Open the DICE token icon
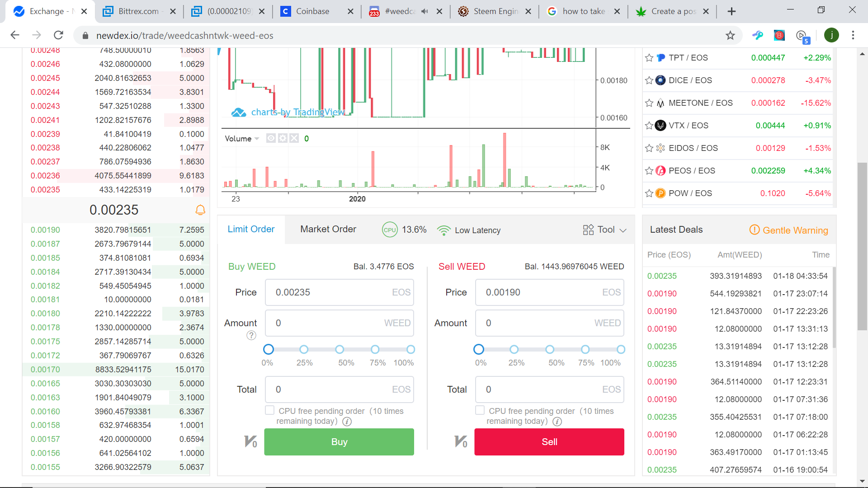Viewport: 868px width, 488px height. pos(660,80)
